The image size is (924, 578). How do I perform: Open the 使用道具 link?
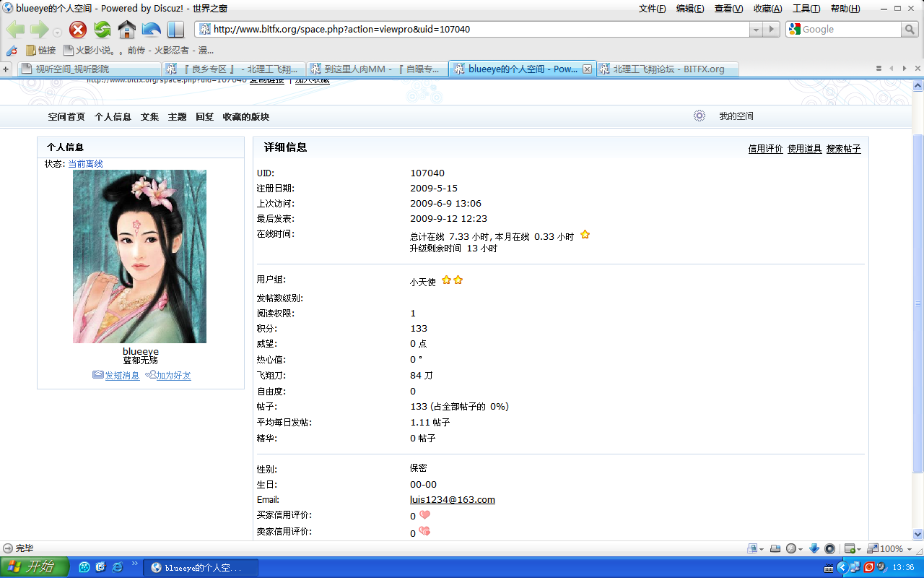click(x=804, y=149)
